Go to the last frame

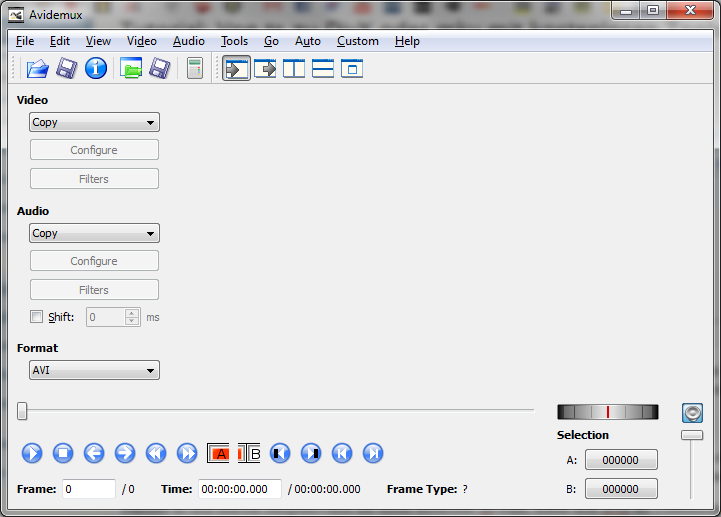[x=373, y=454]
